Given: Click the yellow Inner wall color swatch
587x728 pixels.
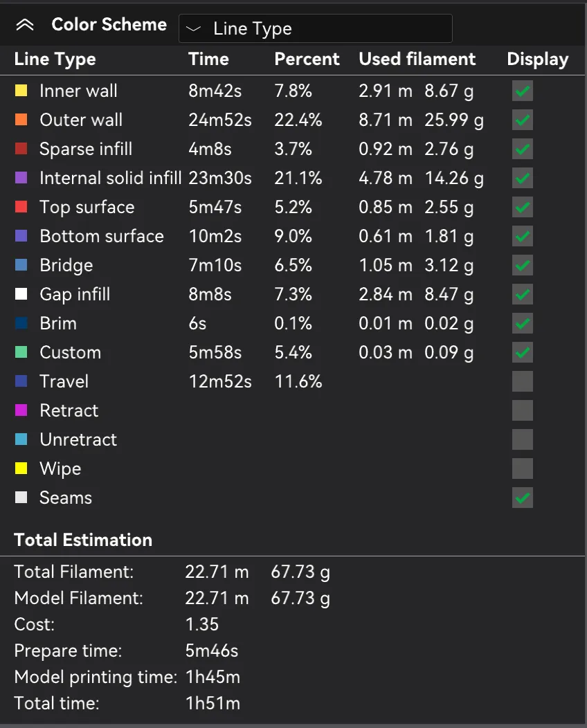Looking at the screenshot, I should coord(21,91).
